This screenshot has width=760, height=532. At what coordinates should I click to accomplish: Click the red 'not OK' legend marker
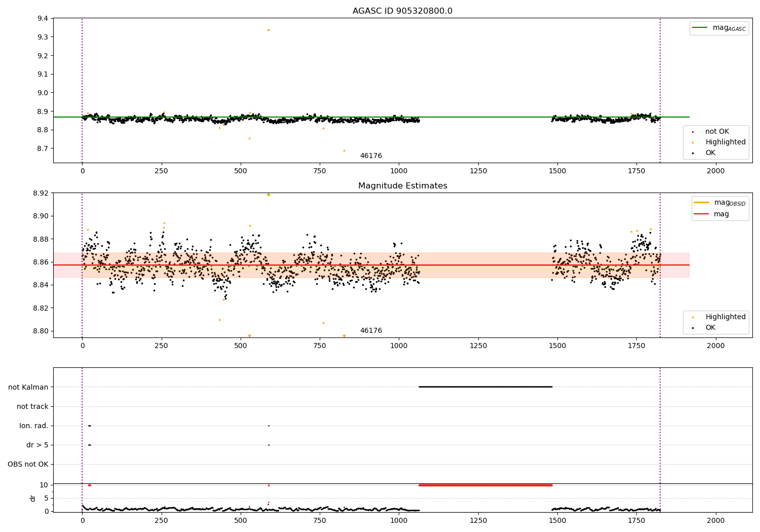[x=693, y=132]
